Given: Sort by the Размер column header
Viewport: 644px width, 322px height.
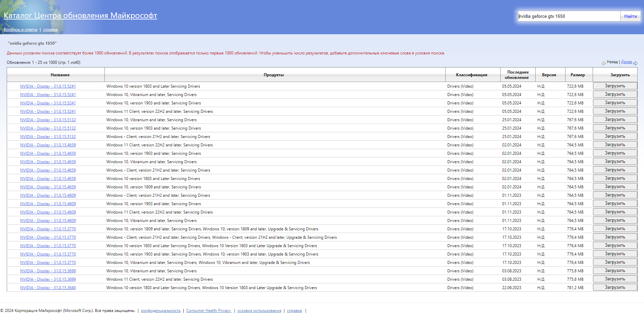Looking at the screenshot, I should pos(578,75).
